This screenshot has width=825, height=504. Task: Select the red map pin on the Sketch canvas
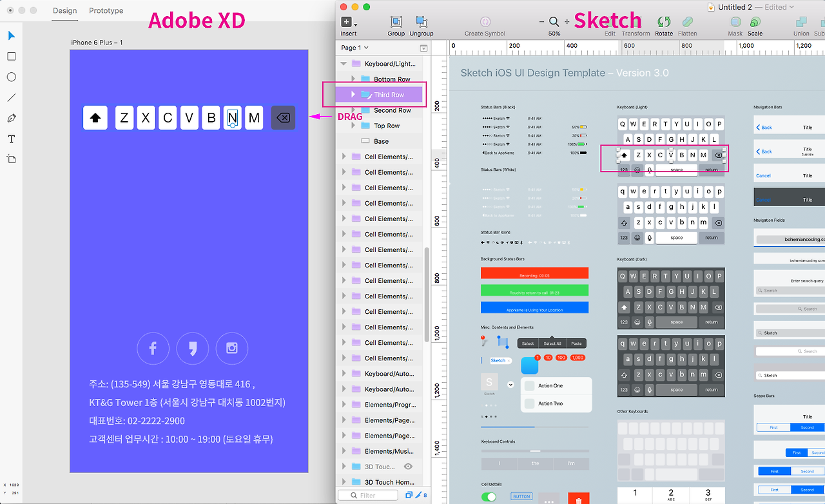(483, 340)
